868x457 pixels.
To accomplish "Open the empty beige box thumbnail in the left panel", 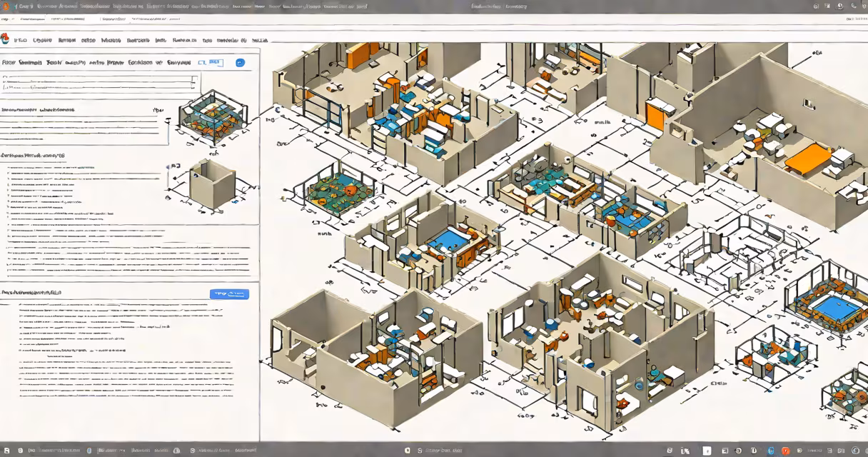I will click(x=212, y=184).
